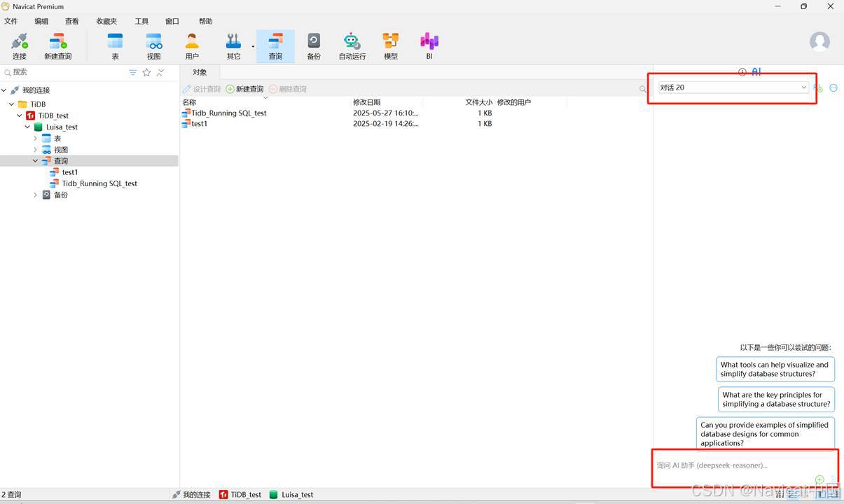Collapse the TiDB folder node
Image resolution: width=844 pixels, height=504 pixels.
pos(12,104)
